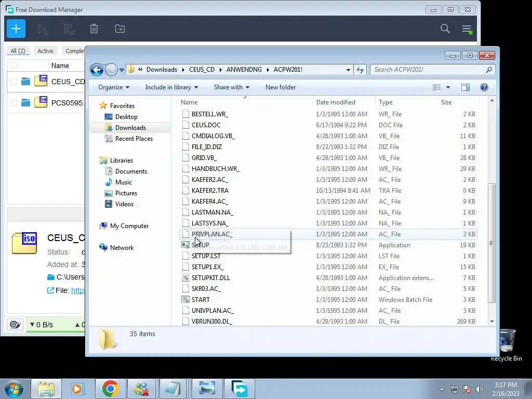
Task: Expand the address bar history dropdown
Action: click(348, 70)
